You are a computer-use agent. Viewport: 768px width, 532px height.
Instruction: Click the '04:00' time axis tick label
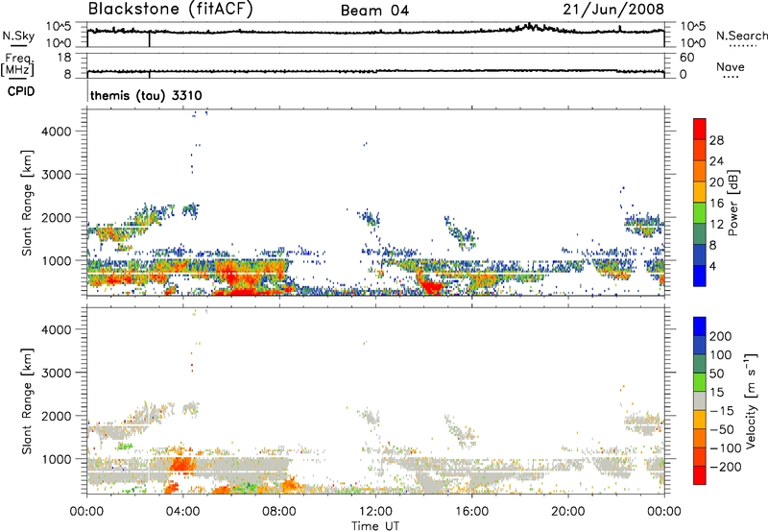tap(183, 512)
